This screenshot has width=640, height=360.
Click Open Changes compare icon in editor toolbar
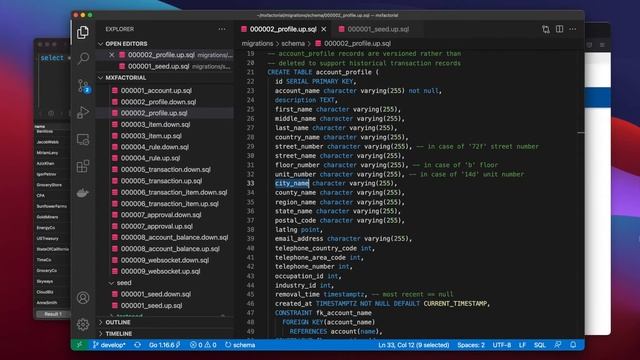(546, 29)
